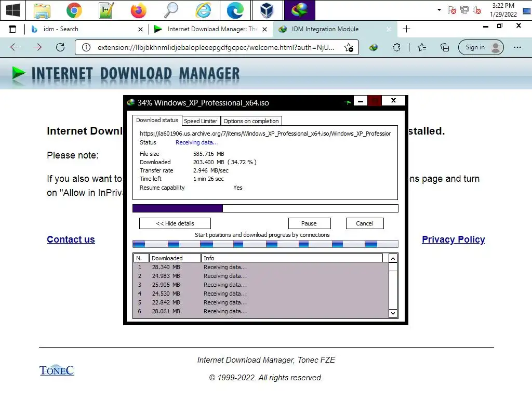532x399 pixels.
Task: Go back to the previous page
Action: tap(15, 47)
